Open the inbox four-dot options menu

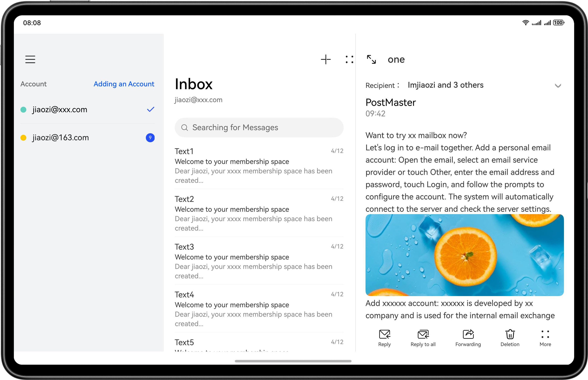click(x=349, y=59)
